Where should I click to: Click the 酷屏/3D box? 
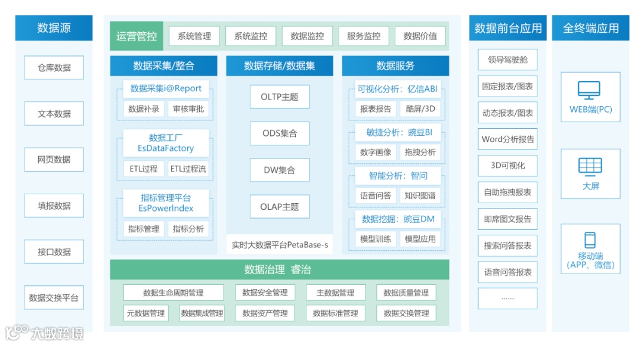(420, 108)
